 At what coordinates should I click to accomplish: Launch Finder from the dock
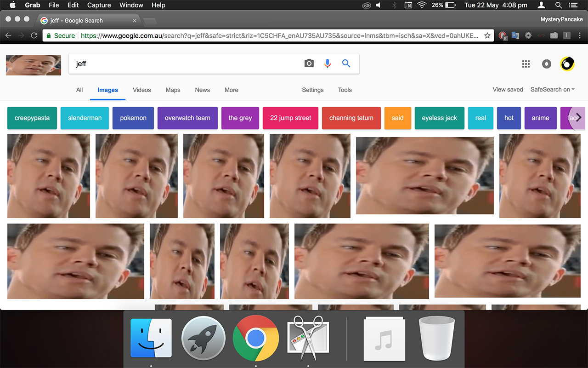pos(151,339)
